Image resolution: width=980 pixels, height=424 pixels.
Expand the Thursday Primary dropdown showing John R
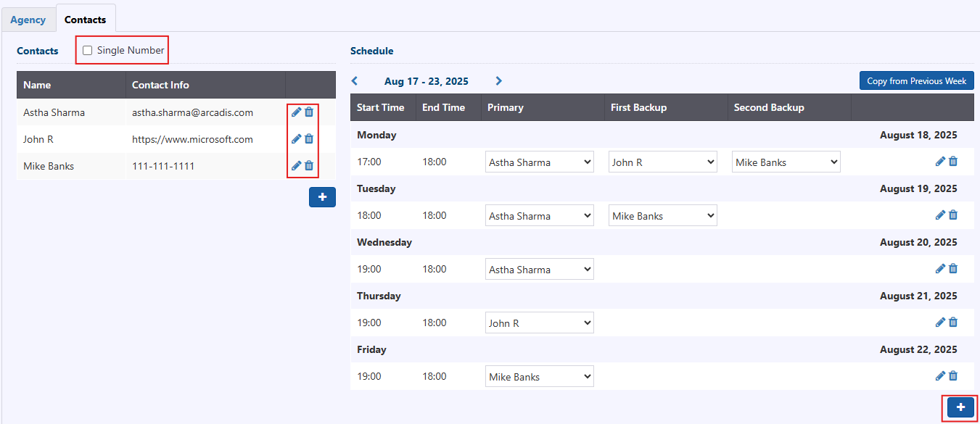(x=539, y=323)
